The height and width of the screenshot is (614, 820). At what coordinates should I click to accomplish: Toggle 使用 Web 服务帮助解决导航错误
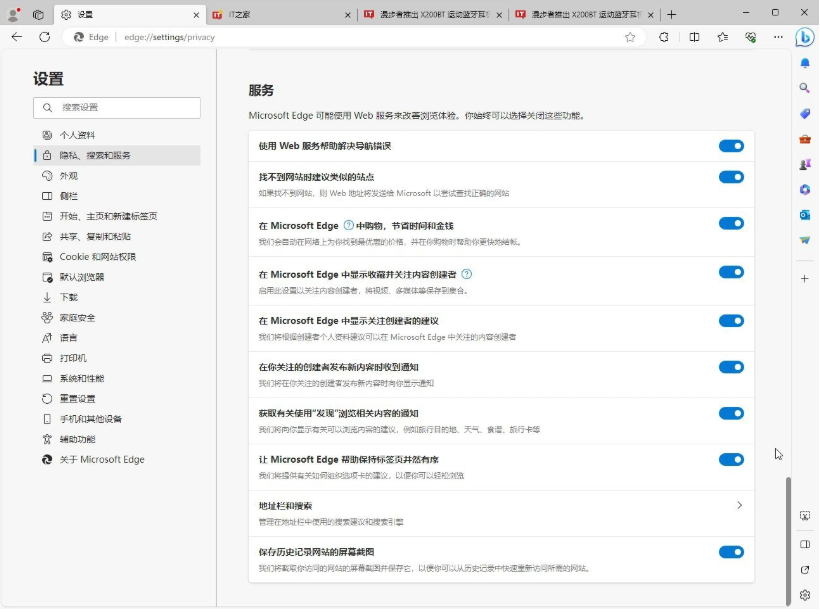(731, 146)
